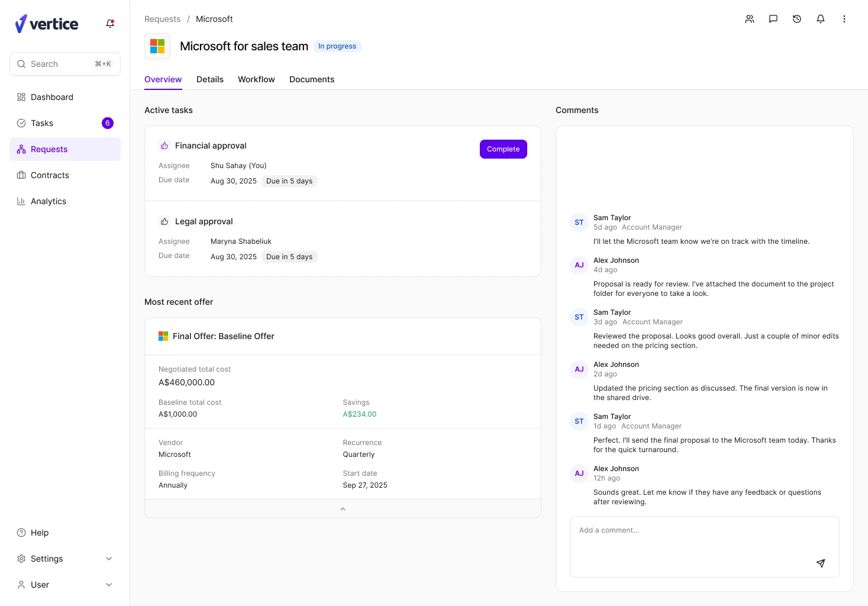Open the header notification bell icon
The height and width of the screenshot is (606, 868).
pos(821,19)
